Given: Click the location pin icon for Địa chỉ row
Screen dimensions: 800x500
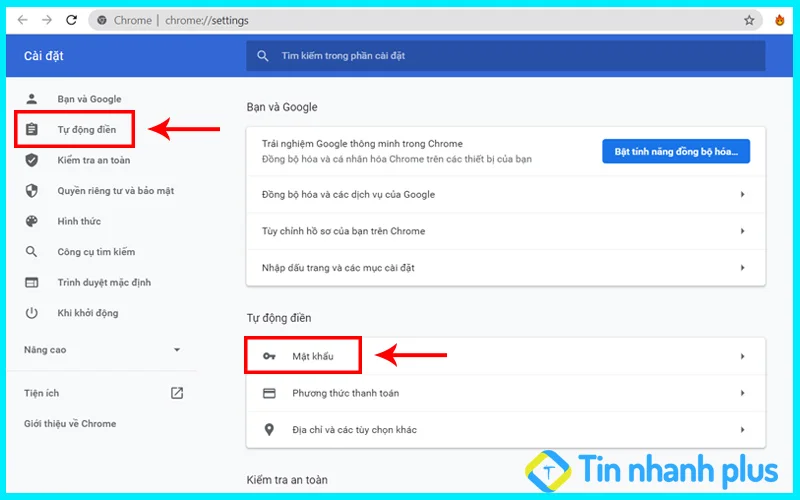Looking at the screenshot, I should pos(269,430).
